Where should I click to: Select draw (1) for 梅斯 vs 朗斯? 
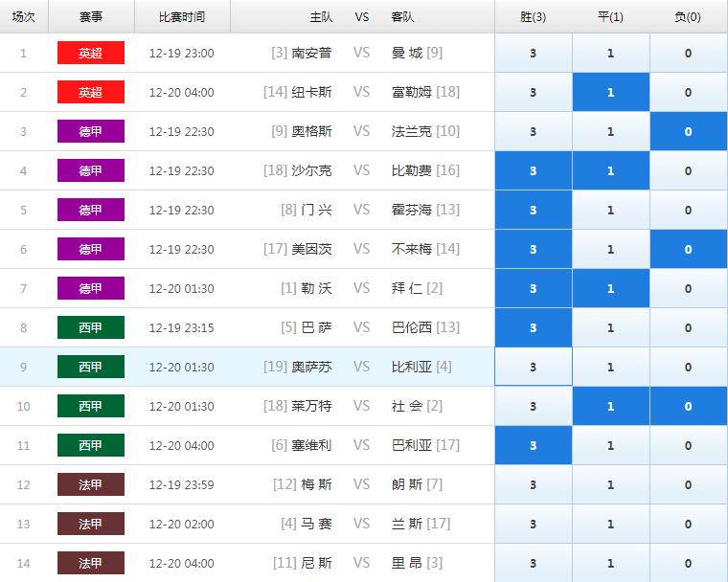[x=610, y=484]
